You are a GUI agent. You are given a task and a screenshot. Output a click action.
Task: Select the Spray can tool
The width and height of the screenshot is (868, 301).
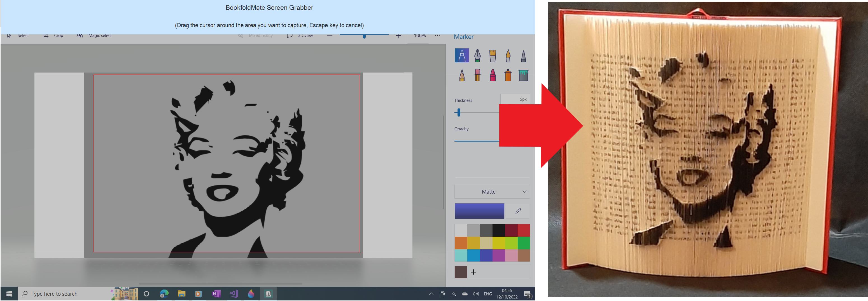pyautogui.click(x=508, y=75)
